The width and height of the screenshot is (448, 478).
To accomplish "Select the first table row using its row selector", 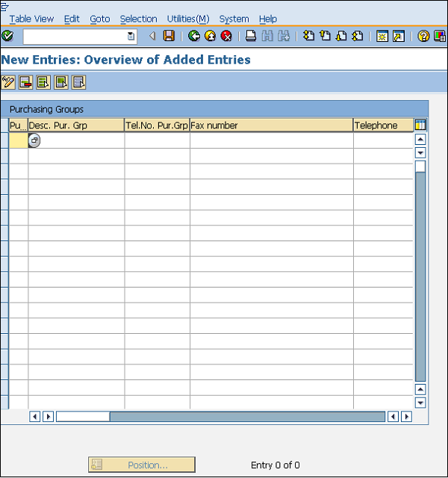I will pos(4,140).
